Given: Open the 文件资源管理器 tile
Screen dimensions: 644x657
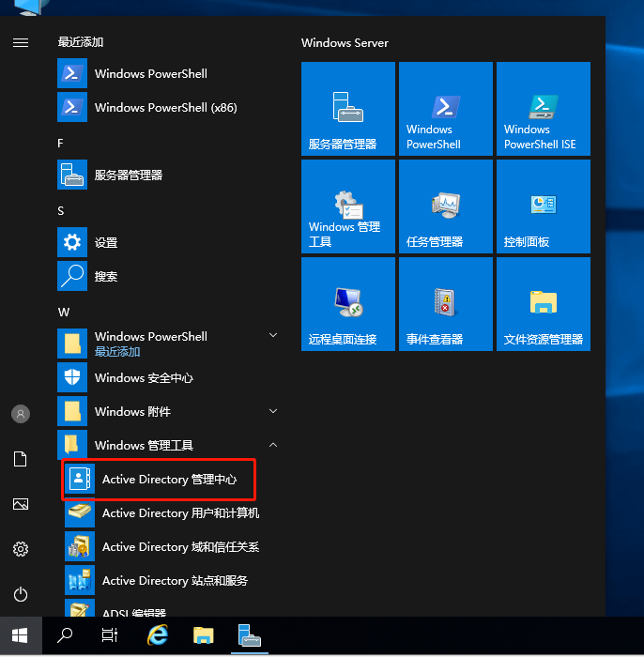Looking at the screenshot, I should point(544,304).
